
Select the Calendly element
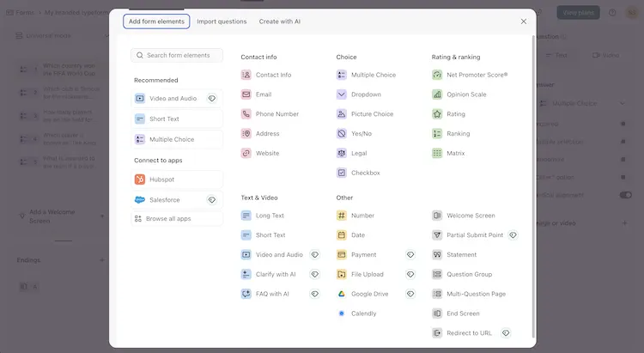click(x=356, y=313)
